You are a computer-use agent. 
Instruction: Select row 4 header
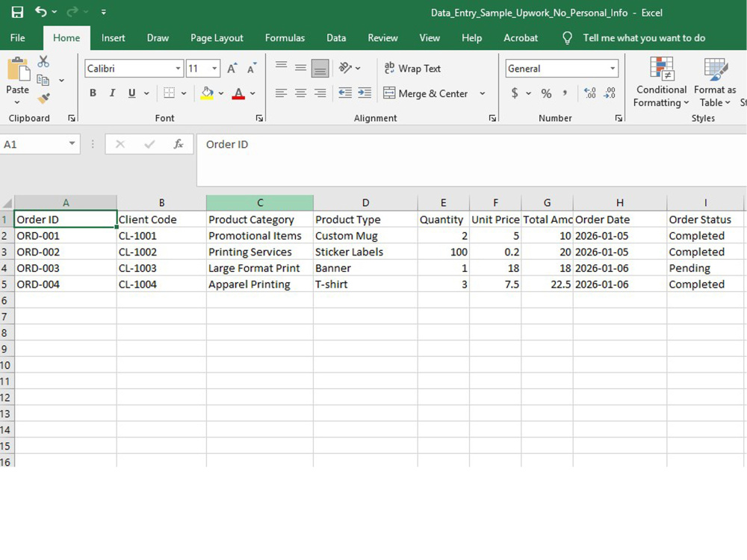click(6, 268)
